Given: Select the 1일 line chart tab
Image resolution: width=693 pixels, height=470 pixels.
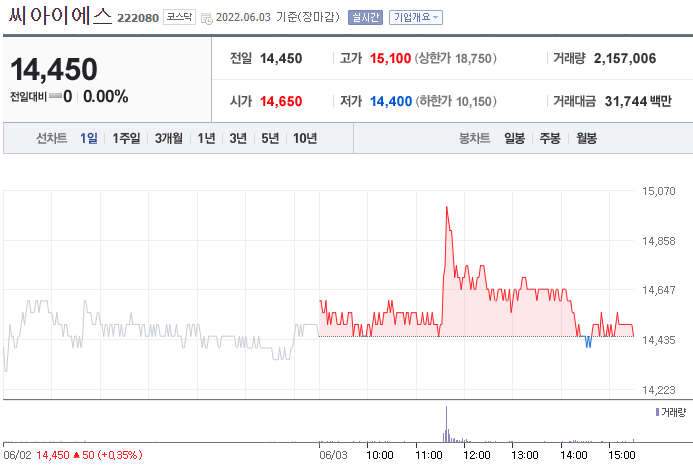Looking at the screenshot, I should (x=89, y=138).
